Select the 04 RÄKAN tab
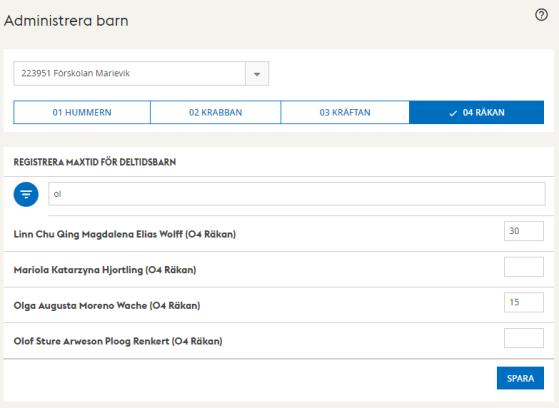This screenshot has width=559, height=408. 477,112
